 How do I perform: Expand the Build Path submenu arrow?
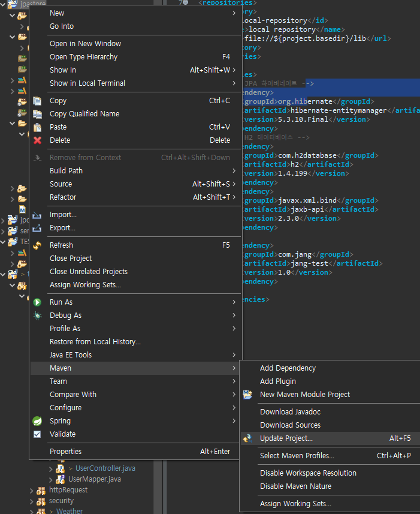tap(234, 171)
